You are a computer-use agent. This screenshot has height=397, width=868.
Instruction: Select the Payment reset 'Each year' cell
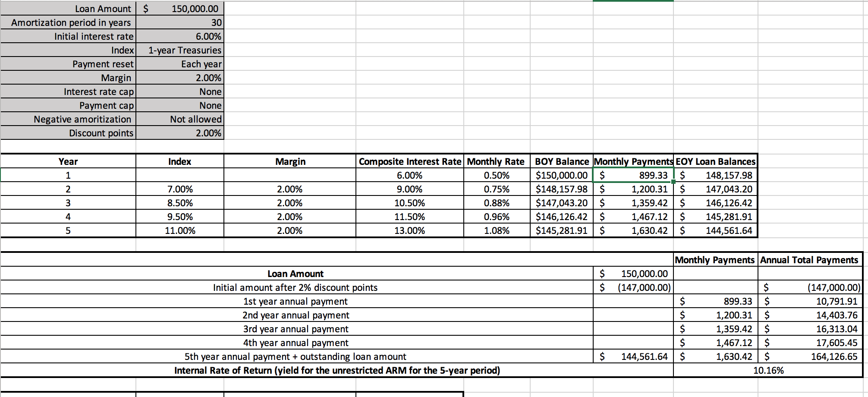tap(180, 64)
